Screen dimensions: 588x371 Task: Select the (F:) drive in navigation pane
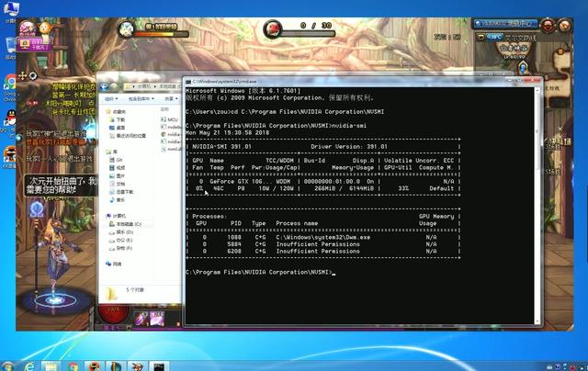click(121, 248)
